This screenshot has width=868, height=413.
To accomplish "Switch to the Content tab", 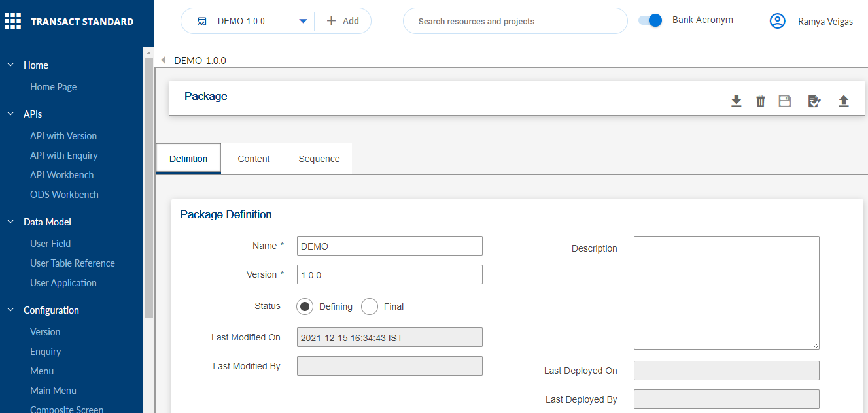I will [254, 159].
